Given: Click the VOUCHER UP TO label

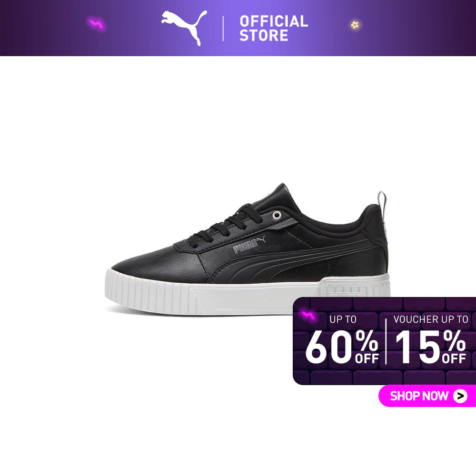Looking at the screenshot, I should [x=431, y=319].
